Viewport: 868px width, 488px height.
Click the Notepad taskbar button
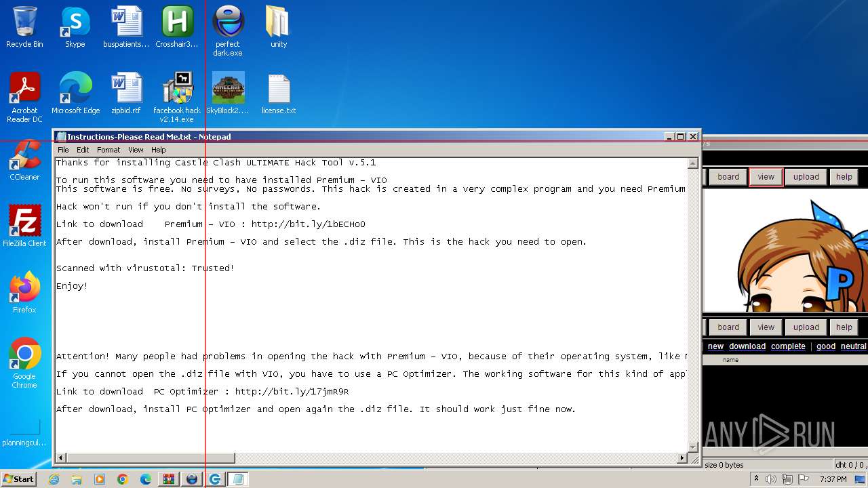tap(238, 479)
